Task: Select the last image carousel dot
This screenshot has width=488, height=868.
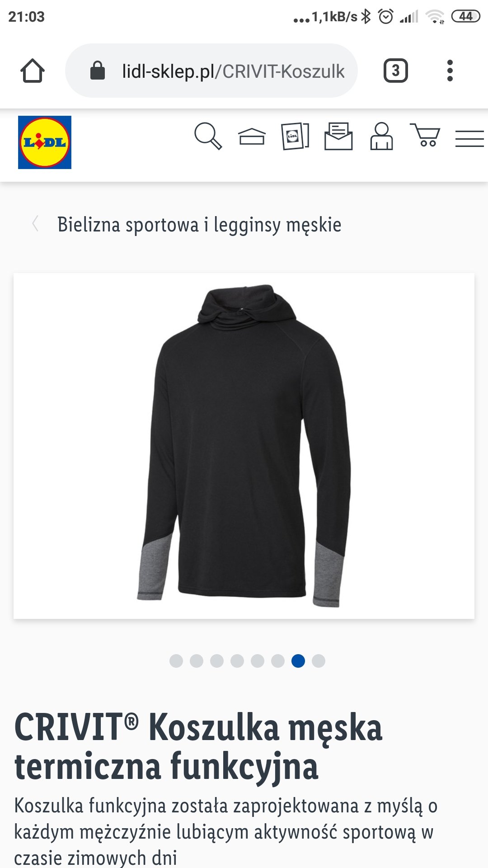Action: pyautogui.click(x=319, y=661)
